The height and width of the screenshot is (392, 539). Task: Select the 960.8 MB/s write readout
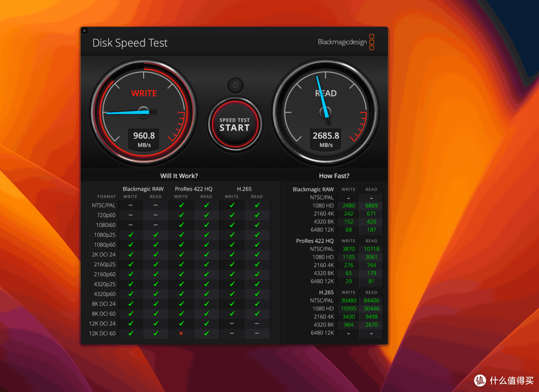click(x=144, y=139)
